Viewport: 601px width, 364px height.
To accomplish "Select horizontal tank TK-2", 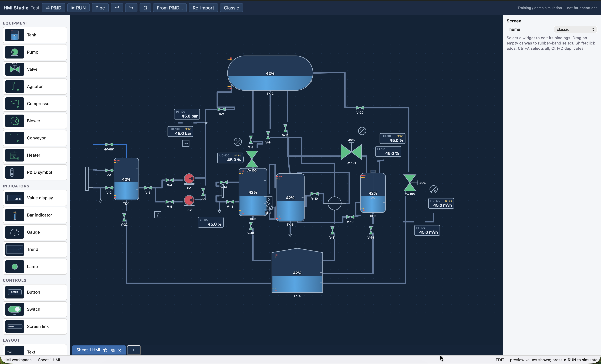I will pyautogui.click(x=270, y=73).
